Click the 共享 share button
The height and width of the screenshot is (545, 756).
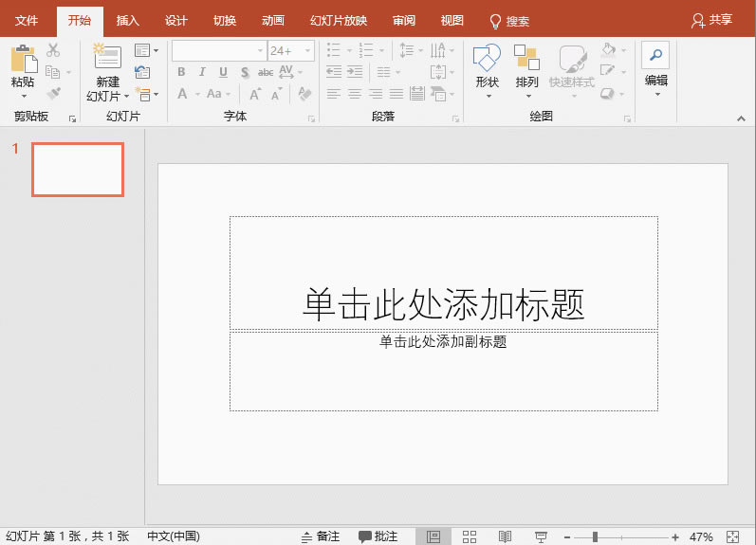pyautogui.click(x=711, y=20)
